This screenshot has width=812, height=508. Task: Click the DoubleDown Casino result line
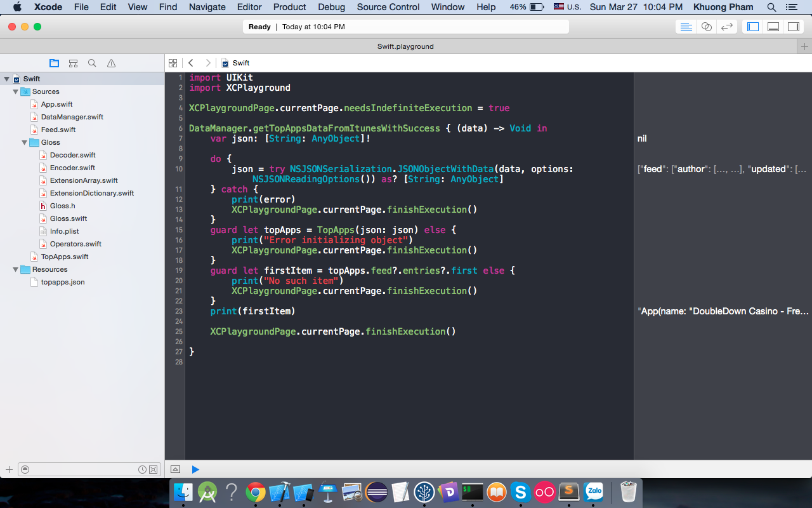[x=723, y=311]
